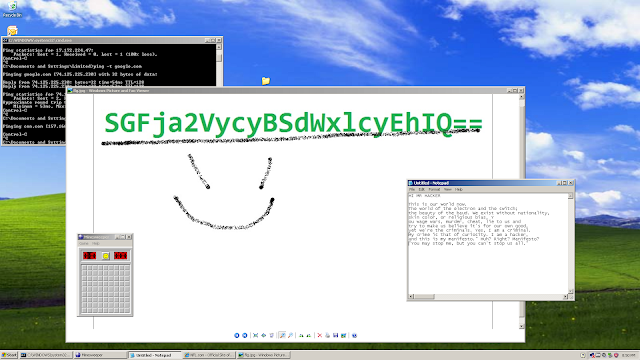Screen dimensions: 640x360
Task: Go to previous image in Picture Viewer
Action: (x=236, y=336)
